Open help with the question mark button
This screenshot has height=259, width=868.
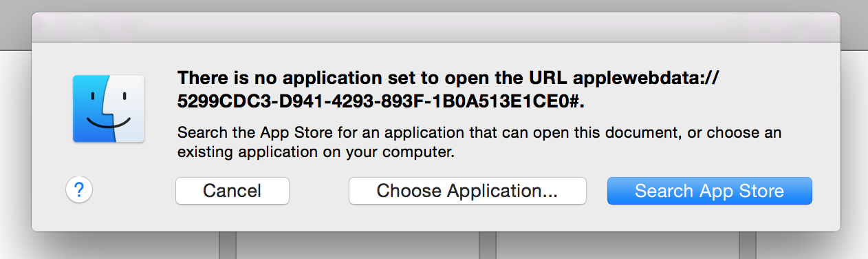pyautogui.click(x=79, y=189)
